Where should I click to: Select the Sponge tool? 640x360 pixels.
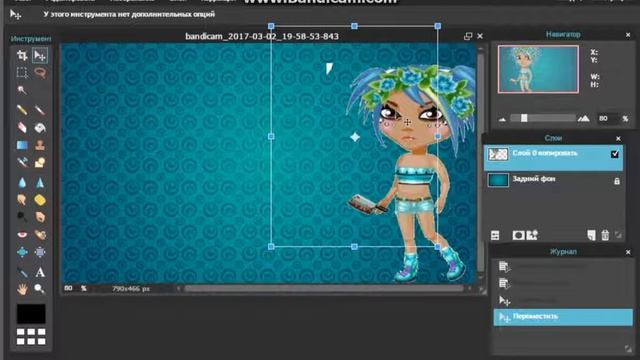[40, 200]
